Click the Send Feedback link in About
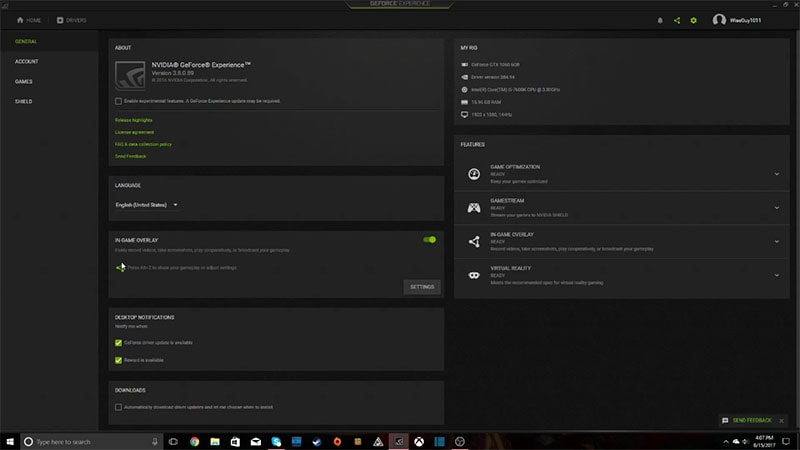The height and width of the screenshot is (450, 800). 131,156
